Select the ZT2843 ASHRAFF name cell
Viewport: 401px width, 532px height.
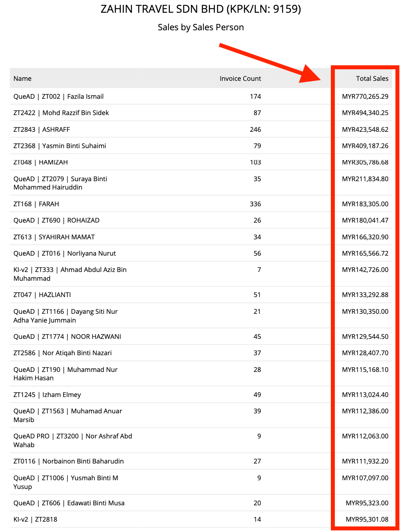pos(41,129)
